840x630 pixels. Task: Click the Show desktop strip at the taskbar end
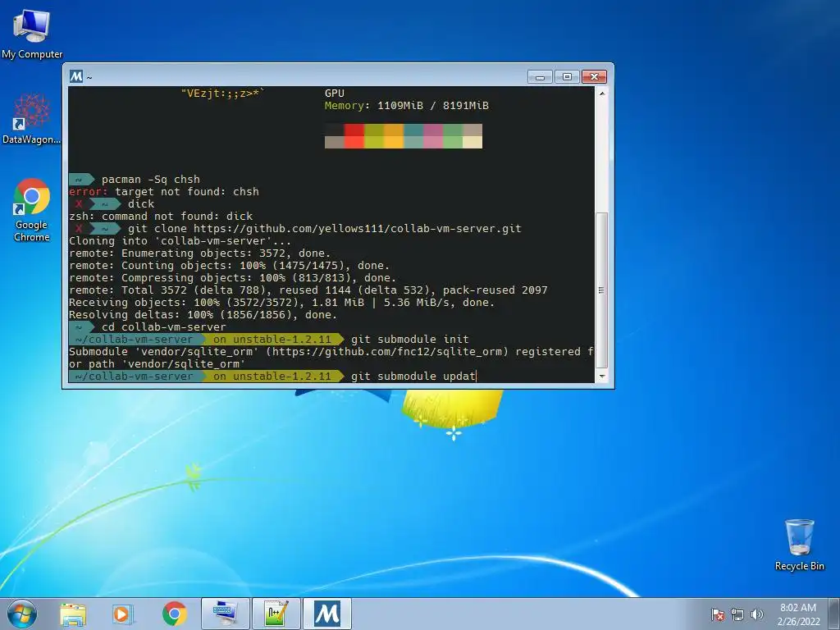[836, 614]
